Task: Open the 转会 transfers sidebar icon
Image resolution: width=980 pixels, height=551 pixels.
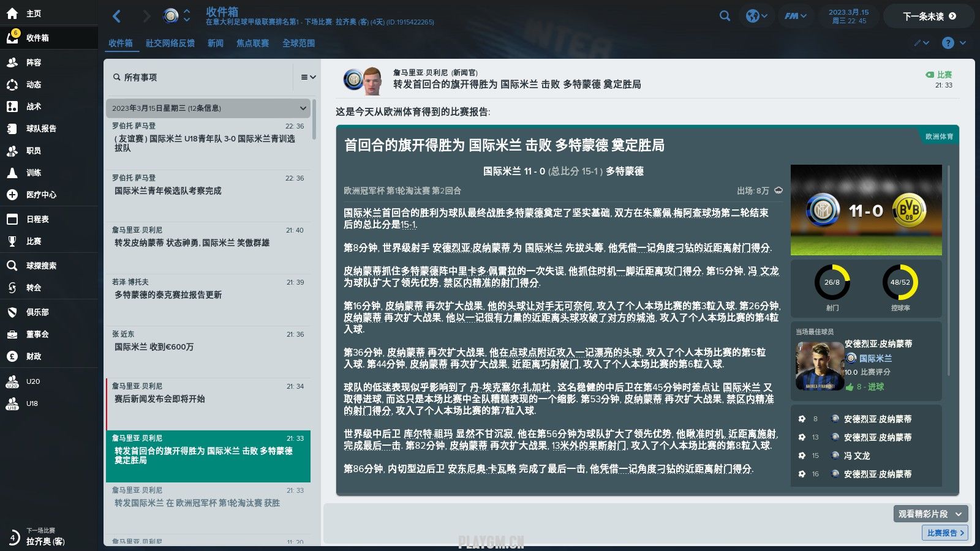Action: (x=12, y=288)
